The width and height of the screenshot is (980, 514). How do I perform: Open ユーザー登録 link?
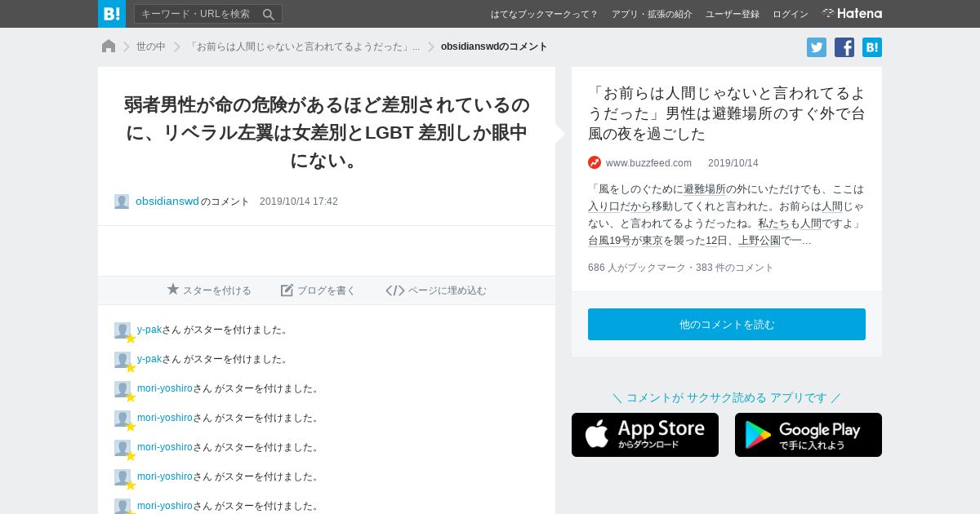coord(733,14)
